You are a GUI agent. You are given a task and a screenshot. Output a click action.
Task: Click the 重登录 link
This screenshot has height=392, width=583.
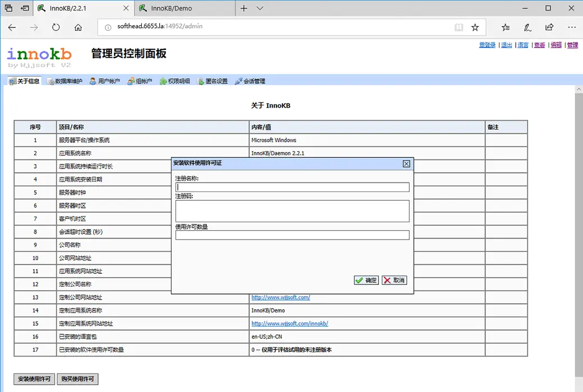(487, 45)
